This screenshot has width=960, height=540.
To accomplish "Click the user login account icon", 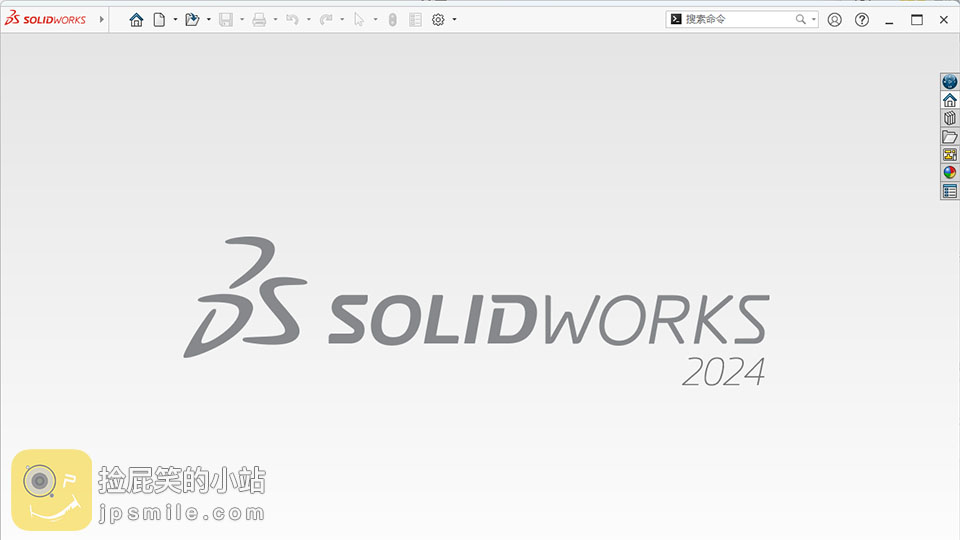I will (835, 19).
